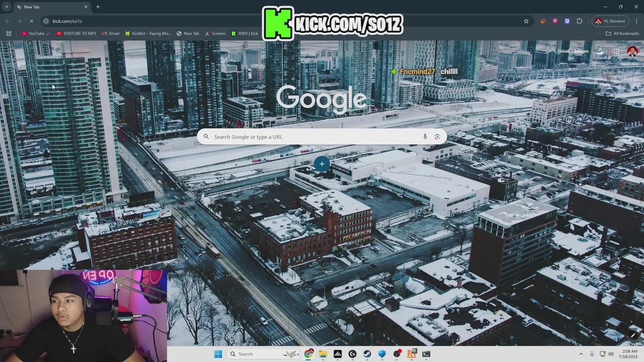The image size is (644, 362).
Task: Open the pink shield extension icon
Action: 555,21
